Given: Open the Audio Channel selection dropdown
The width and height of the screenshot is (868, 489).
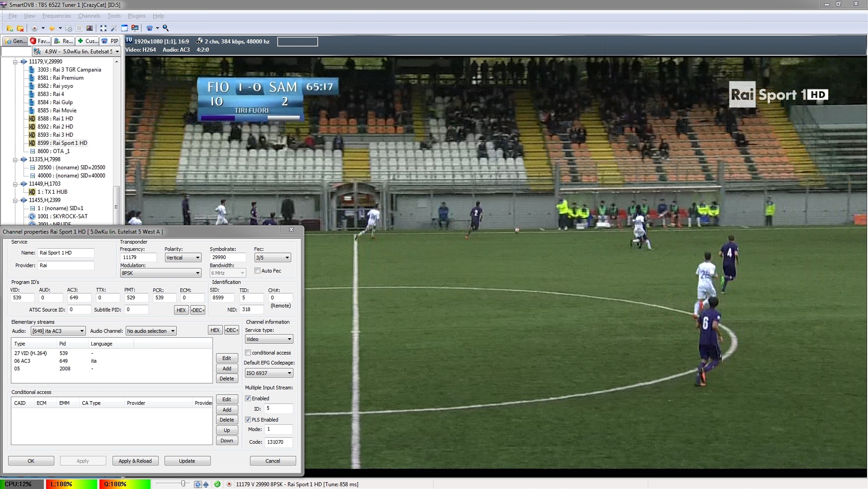Looking at the screenshot, I should [x=151, y=331].
